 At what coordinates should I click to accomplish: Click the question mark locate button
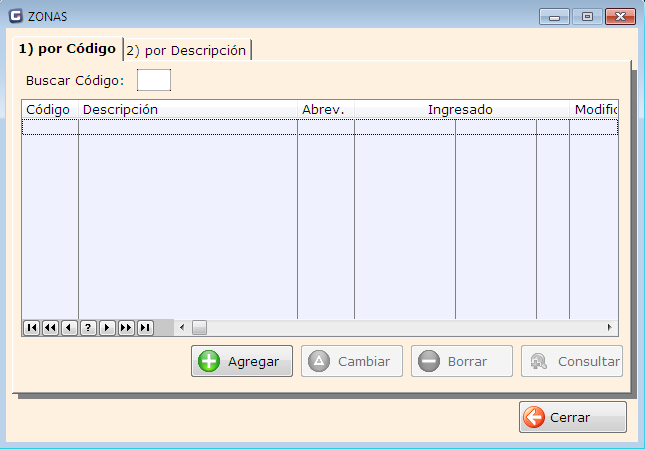pyautogui.click(x=88, y=327)
